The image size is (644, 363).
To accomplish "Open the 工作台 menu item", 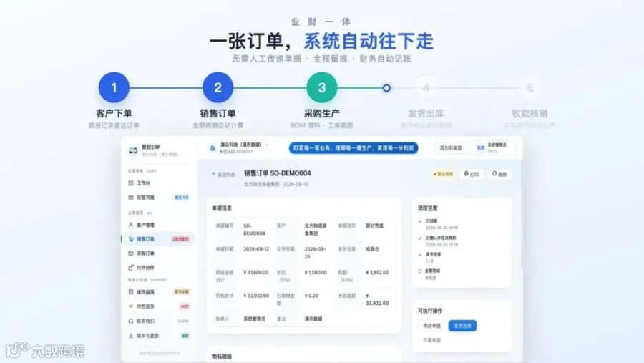I will (160, 183).
